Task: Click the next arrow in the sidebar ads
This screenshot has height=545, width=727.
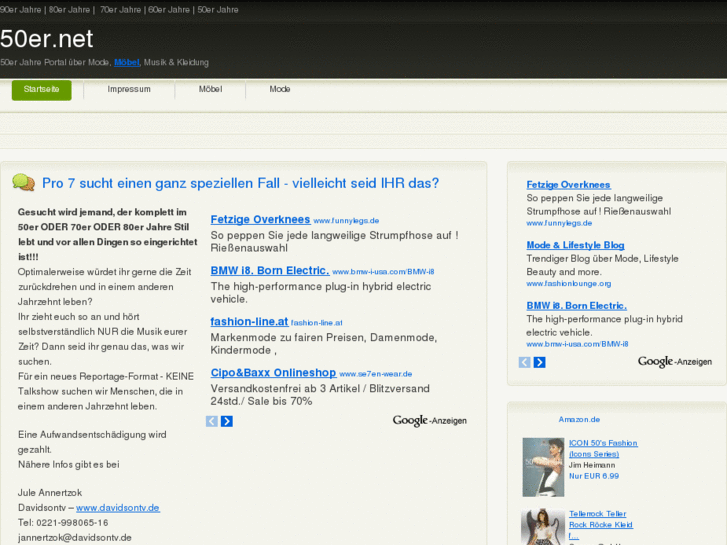Action: pyautogui.click(x=540, y=362)
